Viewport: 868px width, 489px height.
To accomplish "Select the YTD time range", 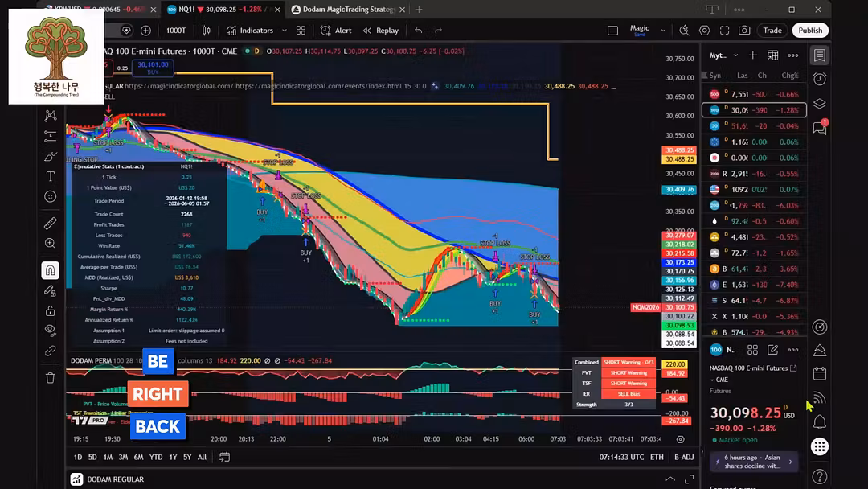I will (156, 457).
